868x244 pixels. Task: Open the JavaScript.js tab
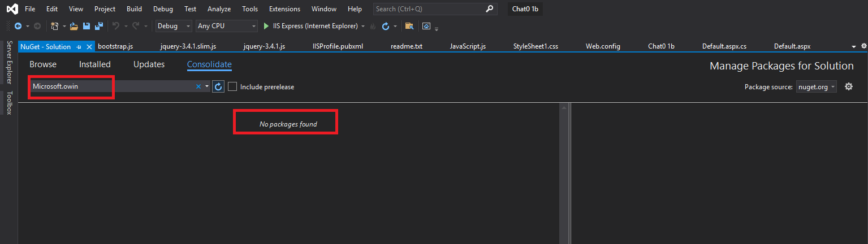point(468,46)
